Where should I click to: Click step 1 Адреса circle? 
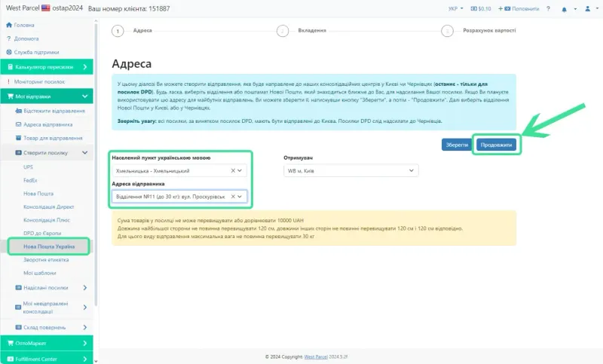(118, 31)
